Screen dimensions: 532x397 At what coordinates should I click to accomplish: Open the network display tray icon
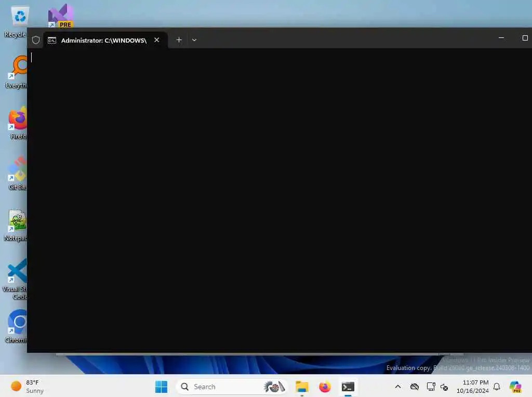(431, 387)
